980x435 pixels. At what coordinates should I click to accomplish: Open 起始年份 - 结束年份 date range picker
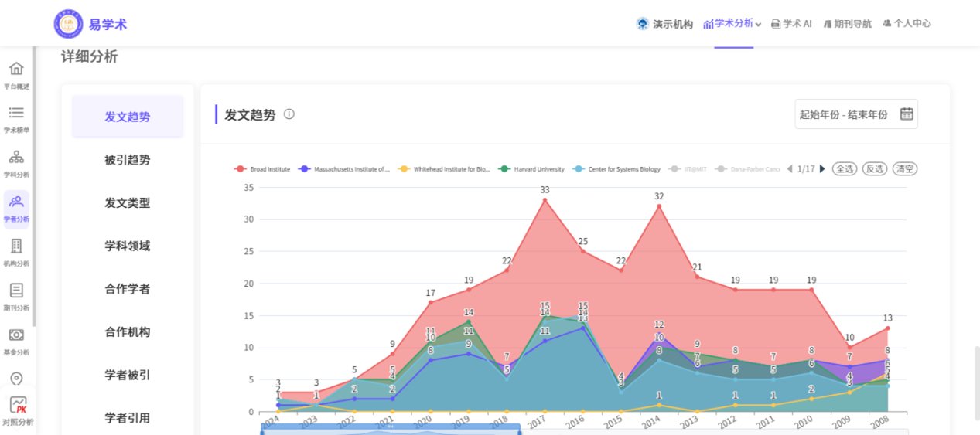[856, 114]
